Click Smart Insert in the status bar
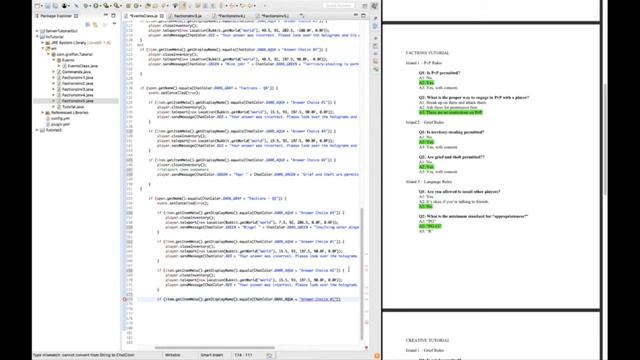 212,355
